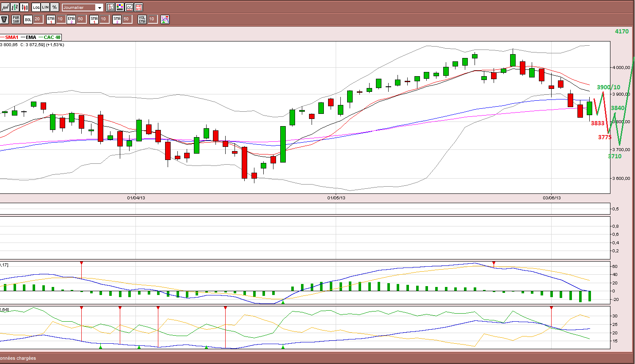
Task: Enable the PAR SAR indicator
Action: [16, 19]
